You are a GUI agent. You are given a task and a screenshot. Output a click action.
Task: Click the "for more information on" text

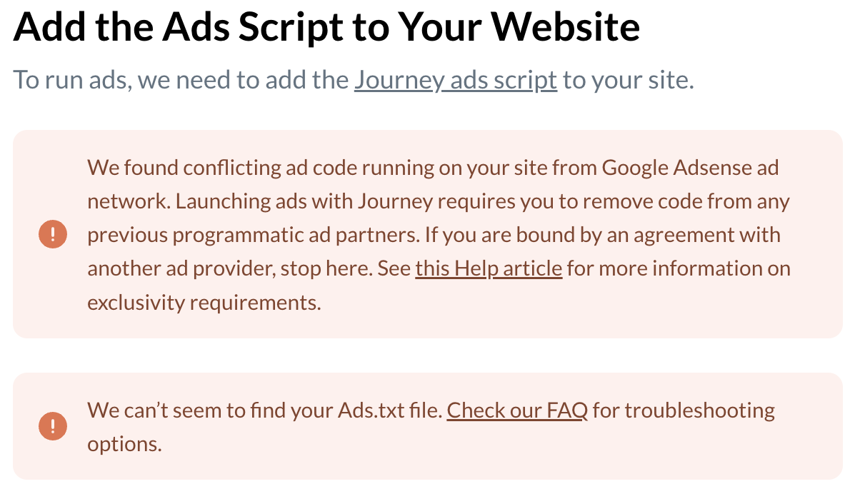coord(679,268)
